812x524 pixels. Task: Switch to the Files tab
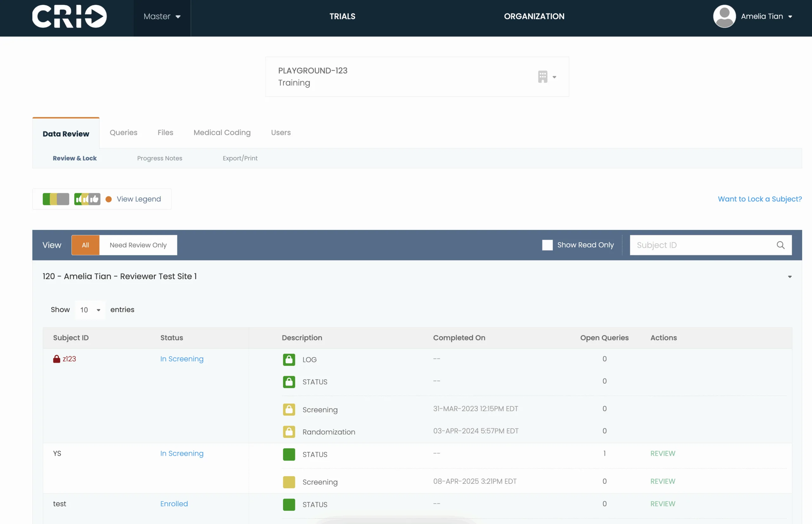coord(165,132)
